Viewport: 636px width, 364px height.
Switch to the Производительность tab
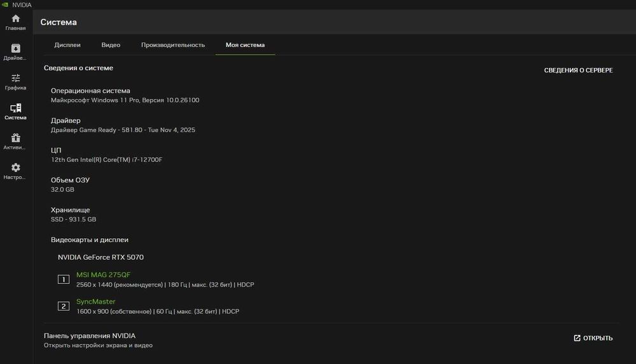click(x=173, y=45)
